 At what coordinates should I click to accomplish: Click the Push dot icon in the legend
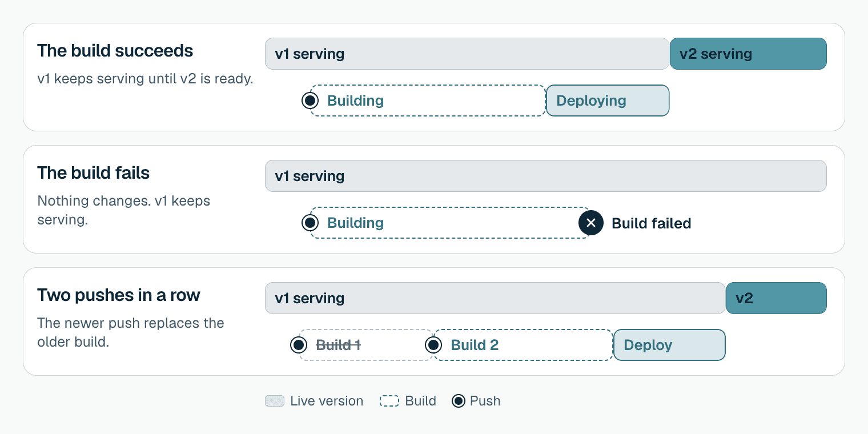click(x=458, y=401)
